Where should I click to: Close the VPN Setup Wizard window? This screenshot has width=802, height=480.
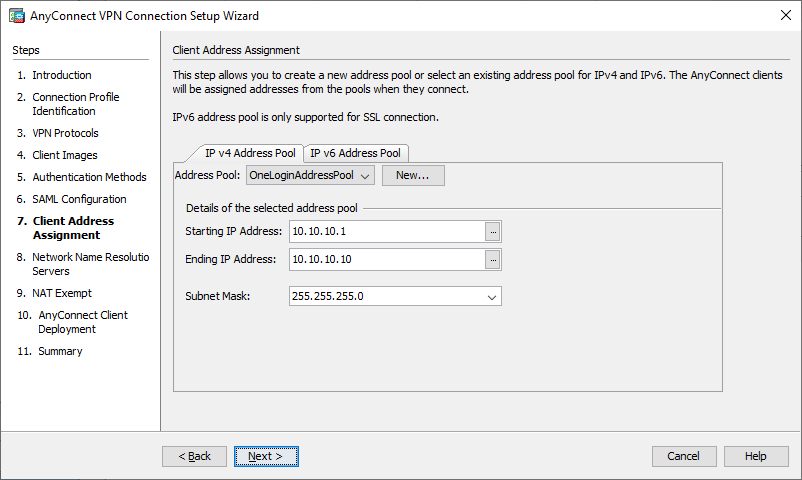pyautogui.click(x=786, y=15)
